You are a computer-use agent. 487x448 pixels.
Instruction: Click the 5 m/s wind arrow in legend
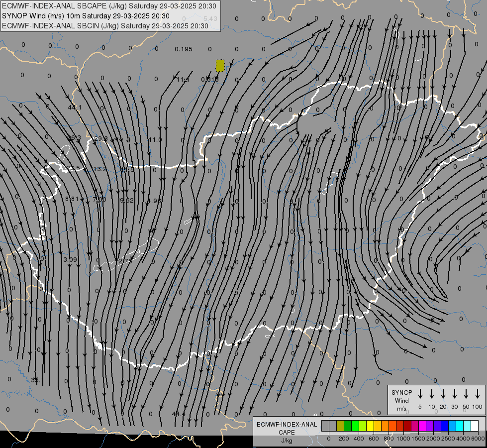(420, 394)
